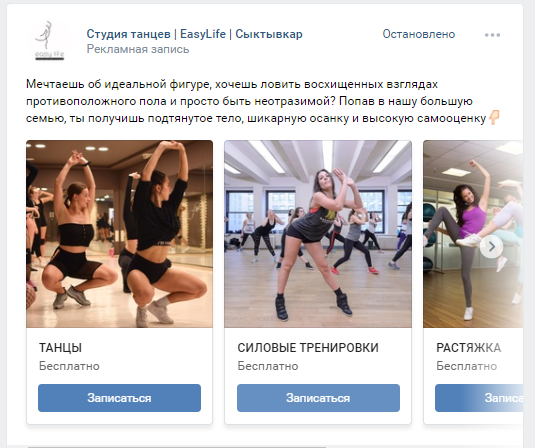Click the partially visible Записаться under РАСТЯЖКА
This screenshot has width=535, height=448.
(479, 398)
